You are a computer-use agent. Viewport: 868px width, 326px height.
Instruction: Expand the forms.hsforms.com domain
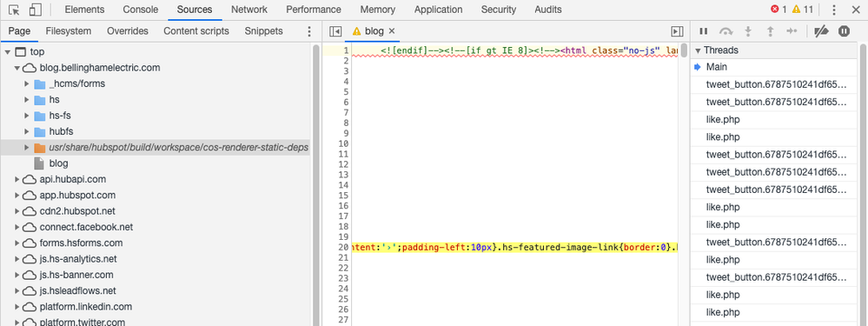coord(17,243)
